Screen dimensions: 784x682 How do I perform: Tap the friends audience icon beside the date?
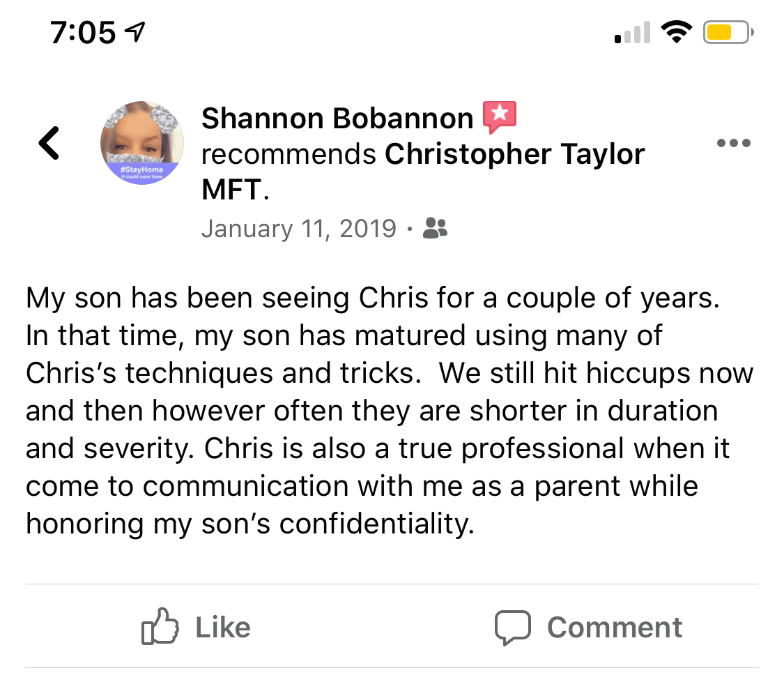click(435, 228)
